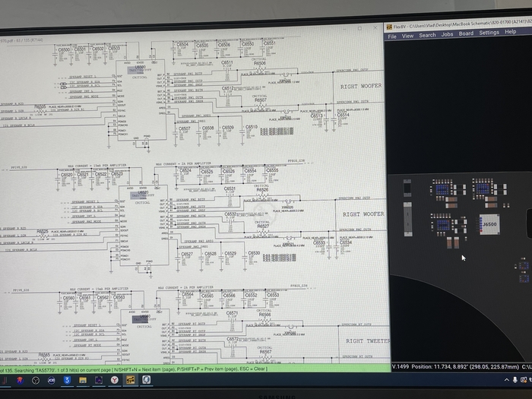This screenshot has width=532, height=399.
Task: Click capacitor label C6514 on schematic
Action: tap(343, 116)
